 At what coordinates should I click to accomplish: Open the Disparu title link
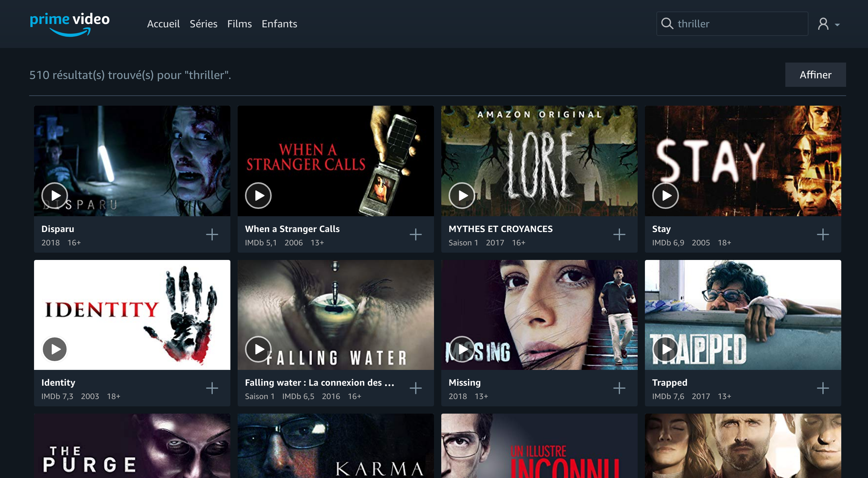click(x=58, y=229)
